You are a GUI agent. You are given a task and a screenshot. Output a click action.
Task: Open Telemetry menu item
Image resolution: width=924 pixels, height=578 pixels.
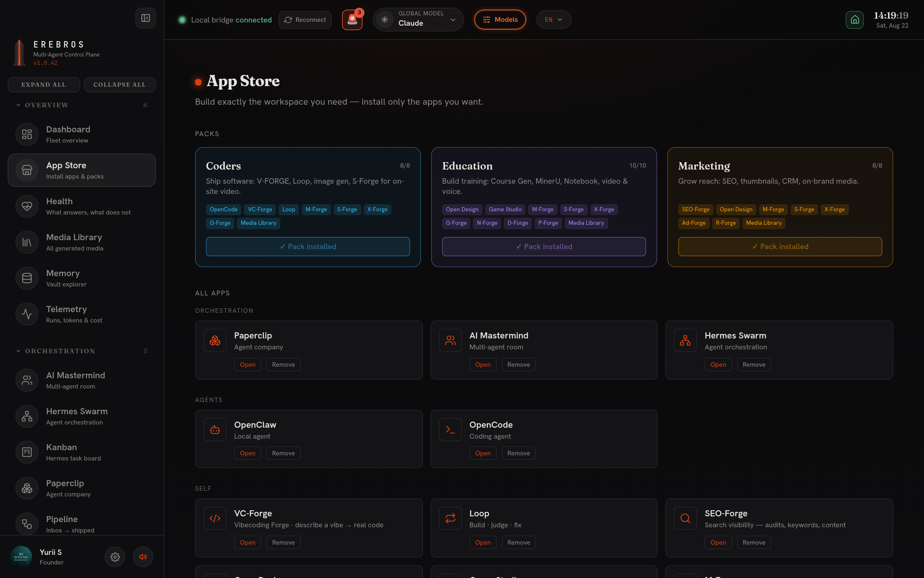[x=82, y=314]
